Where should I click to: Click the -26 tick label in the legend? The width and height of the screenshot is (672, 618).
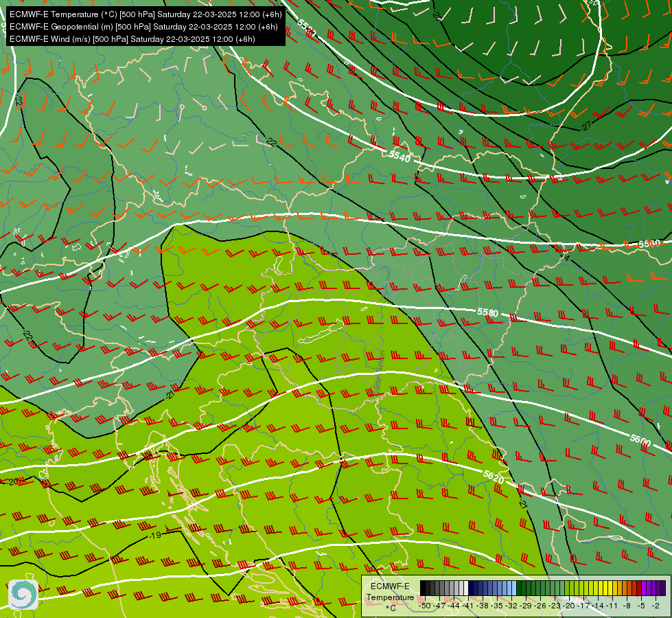tap(540, 606)
